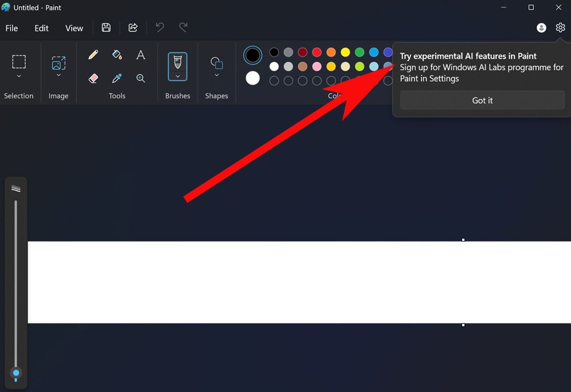This screenshot has width=571, height=392.
Task: Expand the Shapes dropdown chevron
Action: tap(216, 74)
